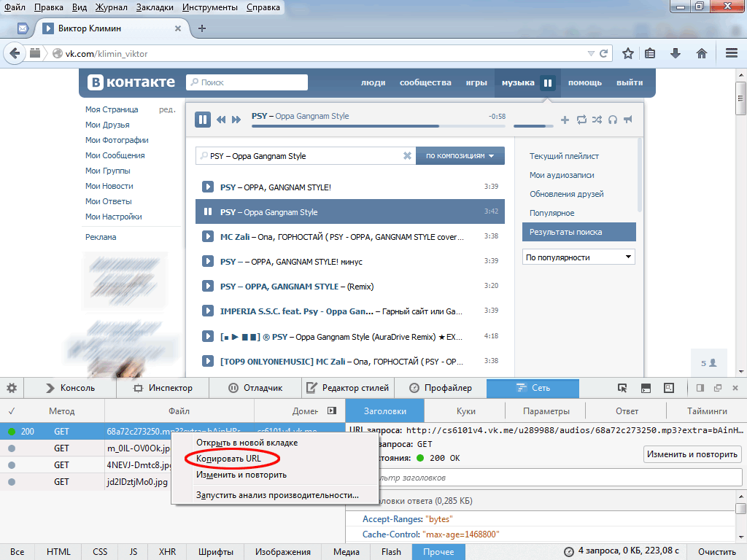Bookmark this page with the star icon
The width and height of the screenshot is (747, 560).
click(x=628, y=53)
